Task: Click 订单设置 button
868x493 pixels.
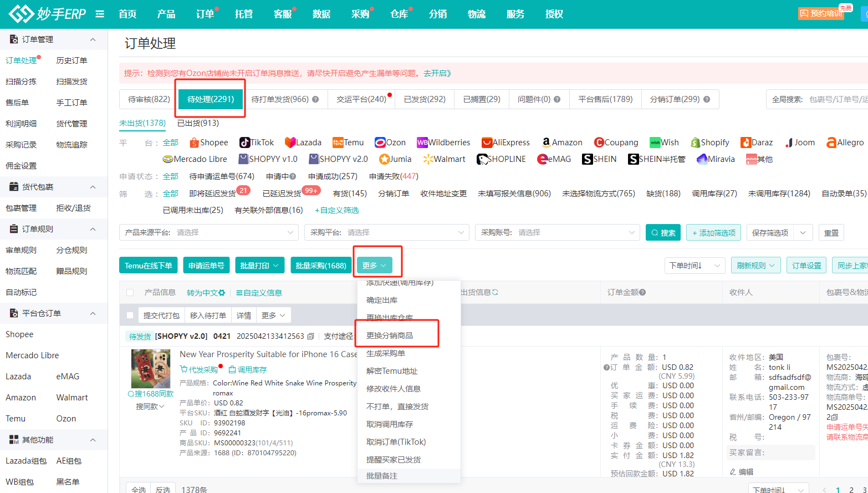Action: pyautogui.click(x=806, y=266)
